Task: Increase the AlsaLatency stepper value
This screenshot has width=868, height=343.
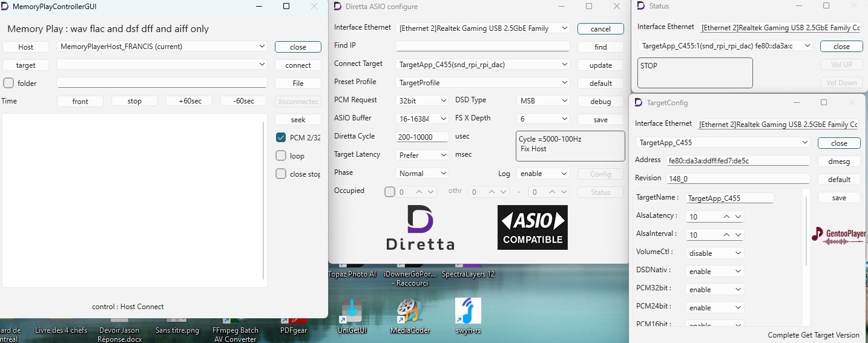Action: click(727, 217)
